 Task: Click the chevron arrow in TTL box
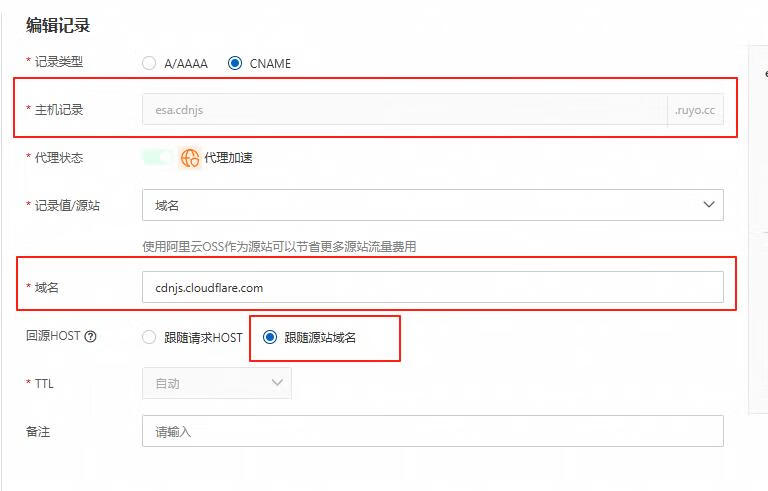pos(277,383)
